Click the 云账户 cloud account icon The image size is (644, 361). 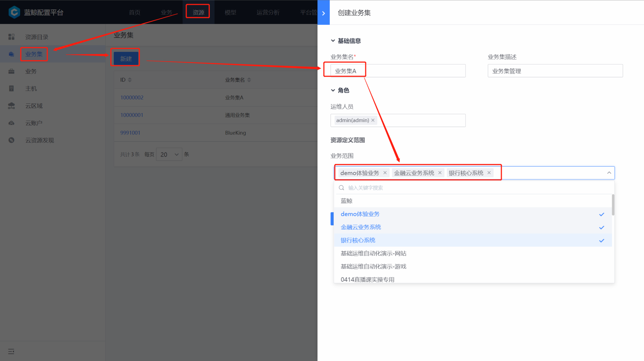11,123
